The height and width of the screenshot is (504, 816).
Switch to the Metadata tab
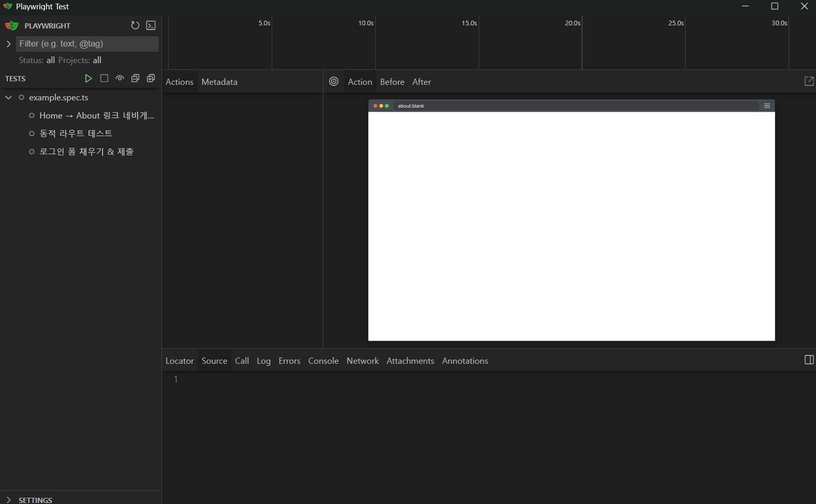click(219, 82)
